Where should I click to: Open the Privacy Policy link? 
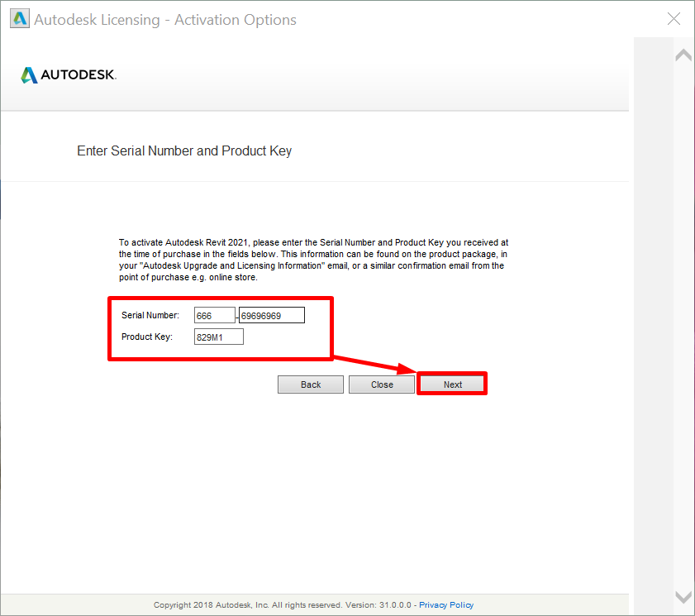[x=446, y=605]
